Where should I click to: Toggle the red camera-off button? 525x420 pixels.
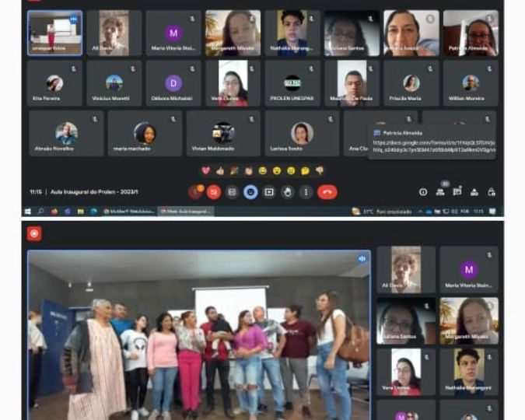tap(214, 192)
